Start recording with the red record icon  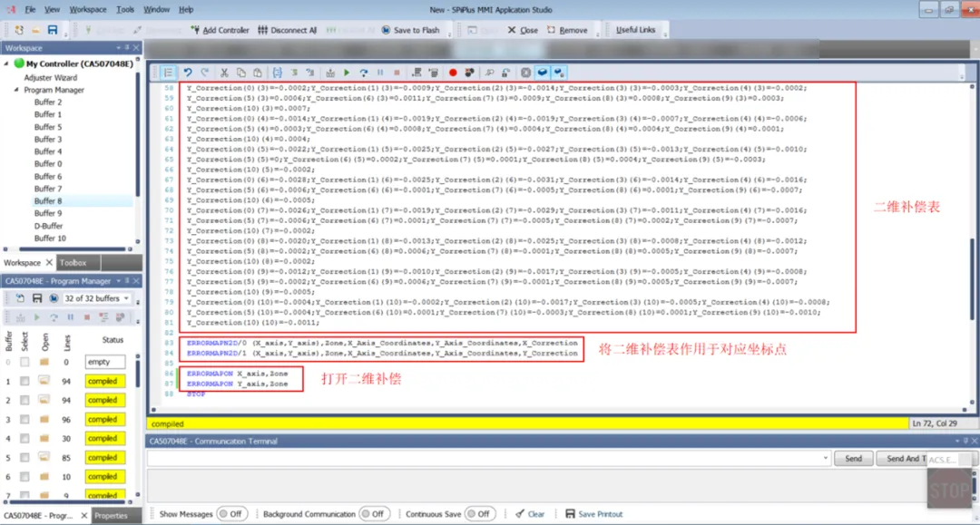point(453,73)
